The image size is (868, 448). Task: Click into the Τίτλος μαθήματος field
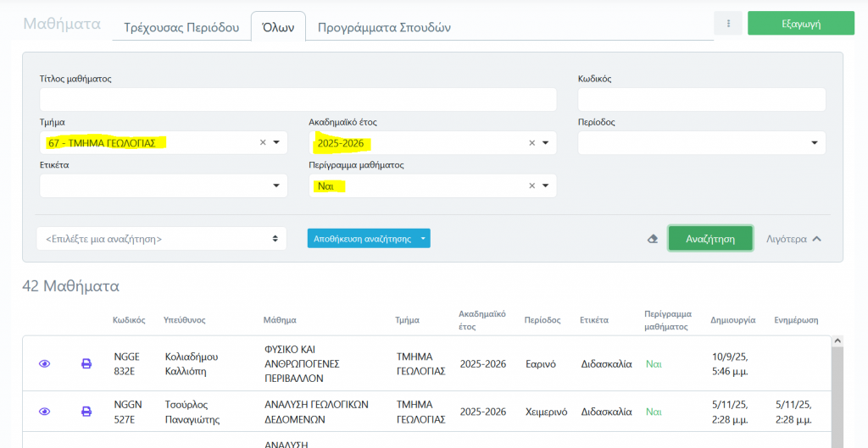298,100
